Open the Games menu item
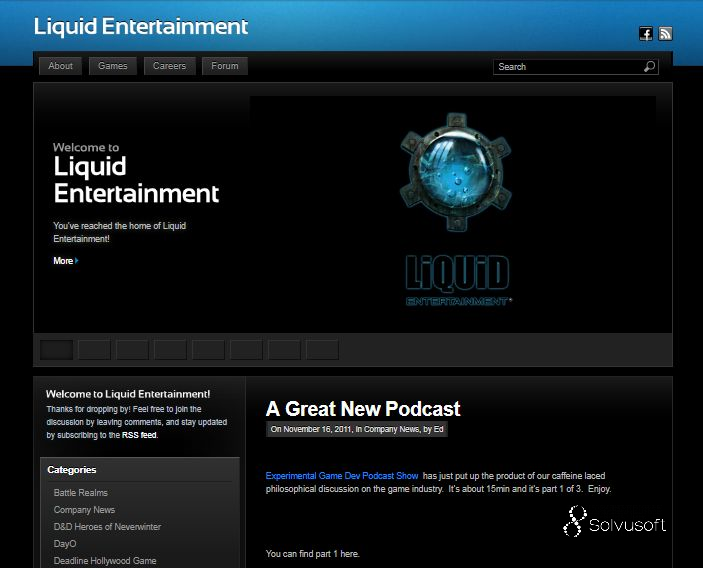Image resolution: width=703 pixels, height=568 pixels. (113, 66)
